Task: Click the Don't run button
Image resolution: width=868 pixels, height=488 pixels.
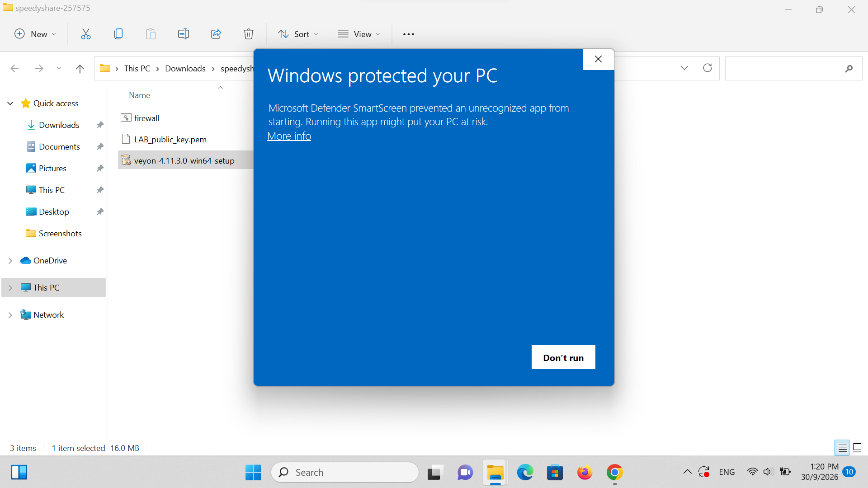Action: (x=563, y=357)
